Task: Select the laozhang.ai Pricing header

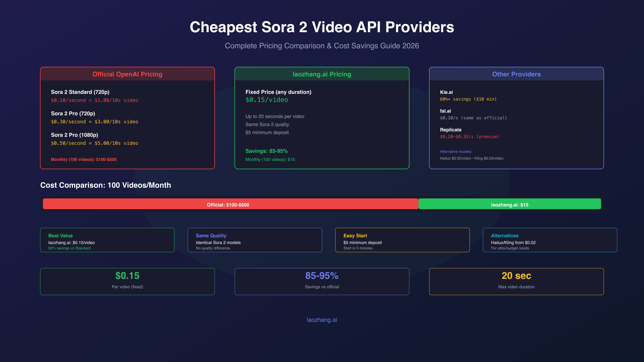Action: (x=322, y=74)
